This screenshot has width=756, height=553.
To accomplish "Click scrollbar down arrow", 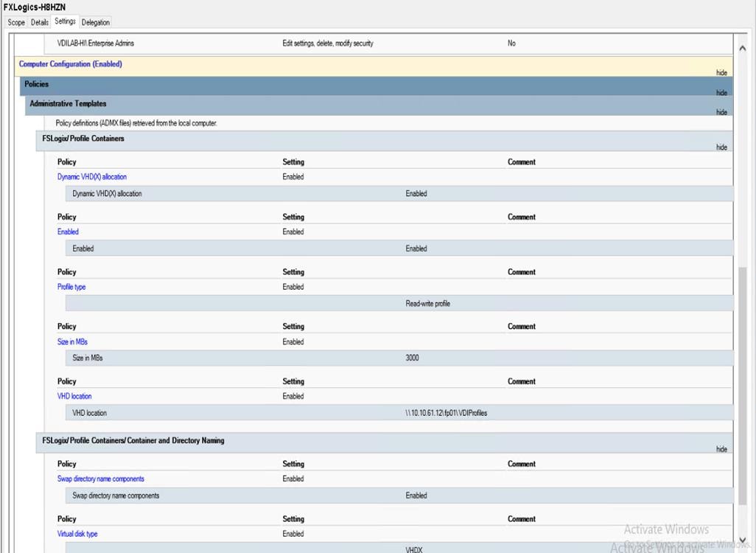I will 743,540.
